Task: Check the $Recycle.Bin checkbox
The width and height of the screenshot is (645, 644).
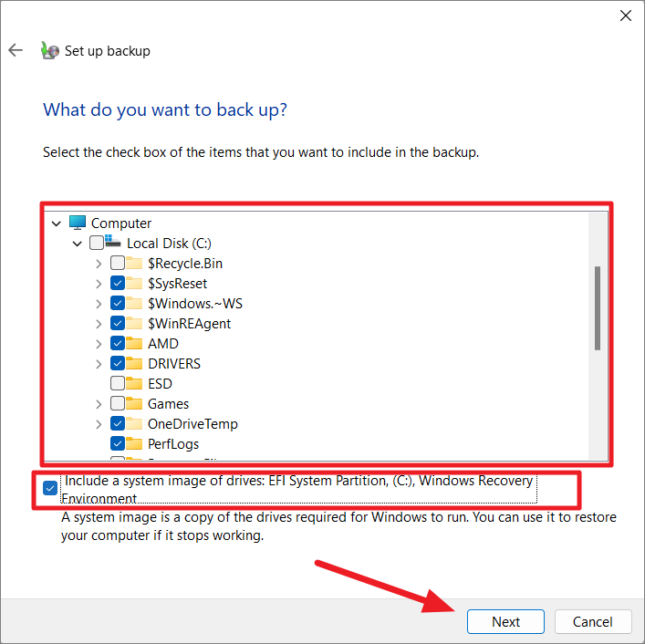Action: click(118, 263)
